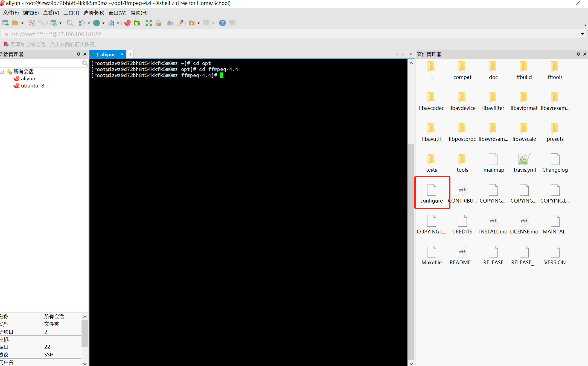Select the .travis.yml file

(524, 163)
